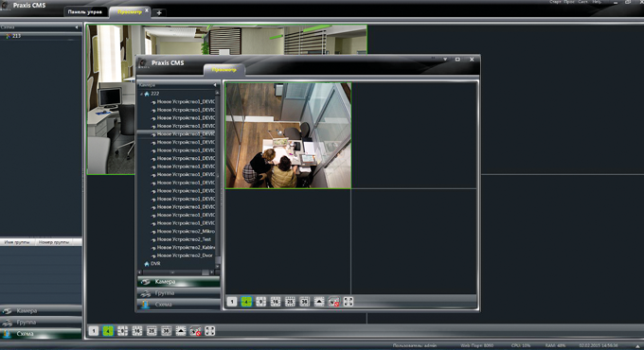Viewport: 644px width, 350px height.
Task: Collapse the Камера panel in floating window
Action: coord(215,85)
